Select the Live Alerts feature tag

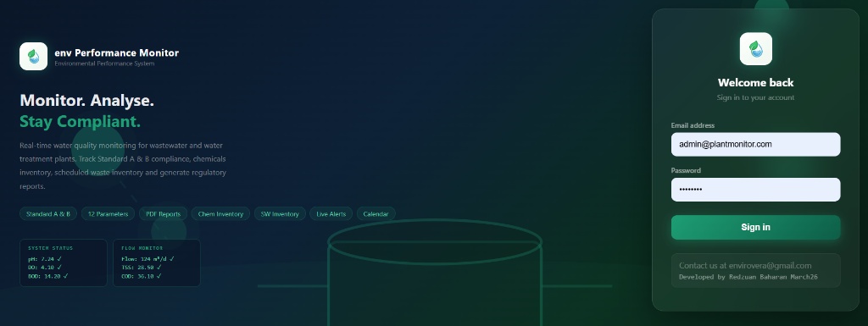coord(331,214)
